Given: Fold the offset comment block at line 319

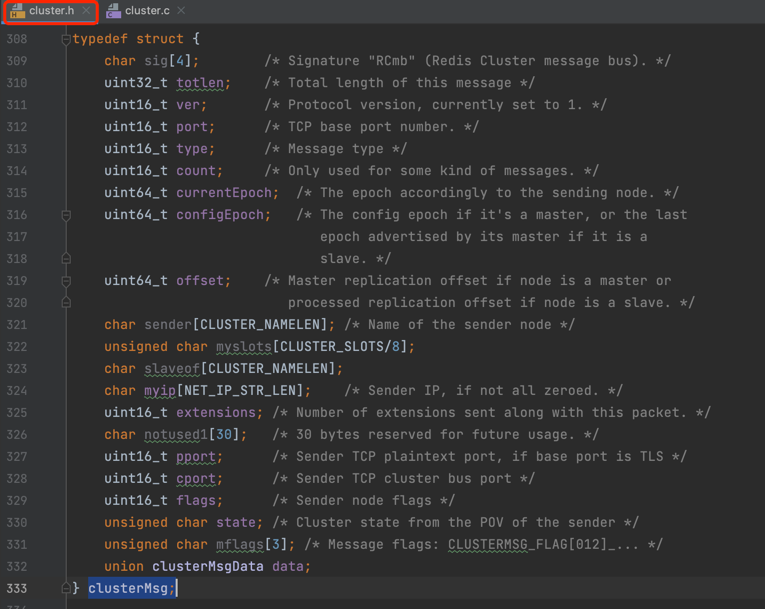Looking at the screenshot, I should [x=66, y=281].
